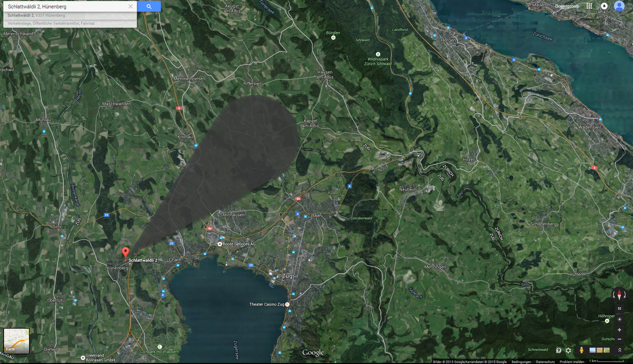Select the Street View Pegman
Image resolution: width=633 pixels, height=364 pixels.
click(581, 350)
